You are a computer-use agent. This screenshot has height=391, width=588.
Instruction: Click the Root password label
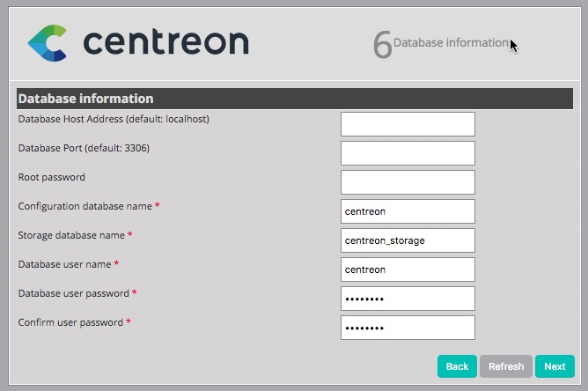click(52, 177)
